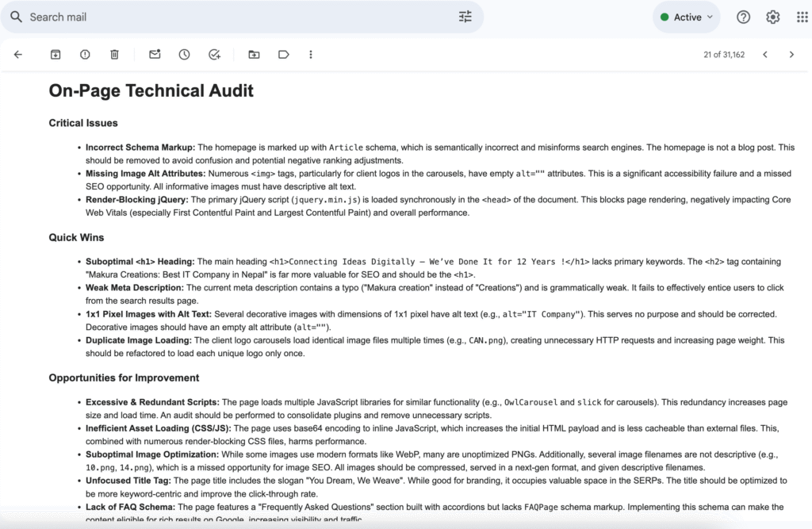The image size is (812, 529).
Task: Click the 'OwlCarousel' code text
Action: [530, 402]
